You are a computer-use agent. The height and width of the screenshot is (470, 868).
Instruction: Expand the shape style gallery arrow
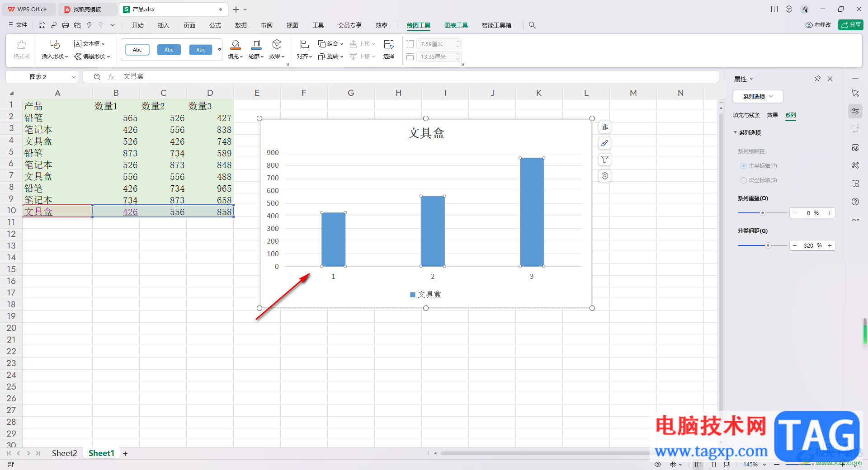pyautogui.click(x=220, y=50)
